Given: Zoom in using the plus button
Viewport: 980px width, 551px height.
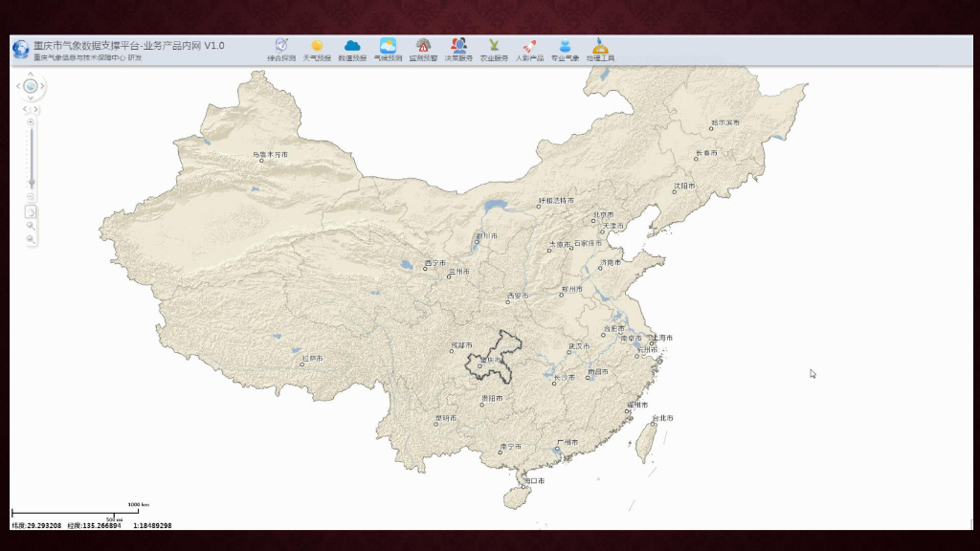Looking at the screenshot, I should pos(31,121).
